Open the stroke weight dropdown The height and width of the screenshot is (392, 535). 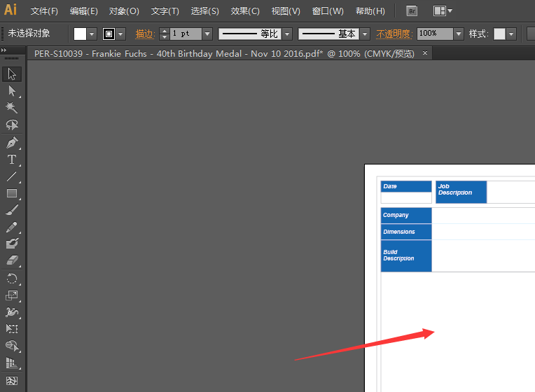(207, 34)
